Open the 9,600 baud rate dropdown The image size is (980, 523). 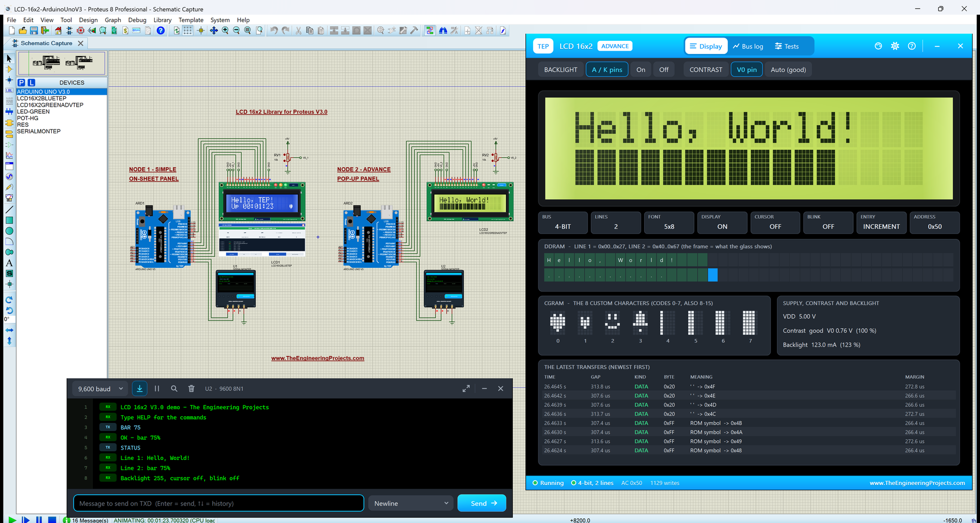pos(100,389)
